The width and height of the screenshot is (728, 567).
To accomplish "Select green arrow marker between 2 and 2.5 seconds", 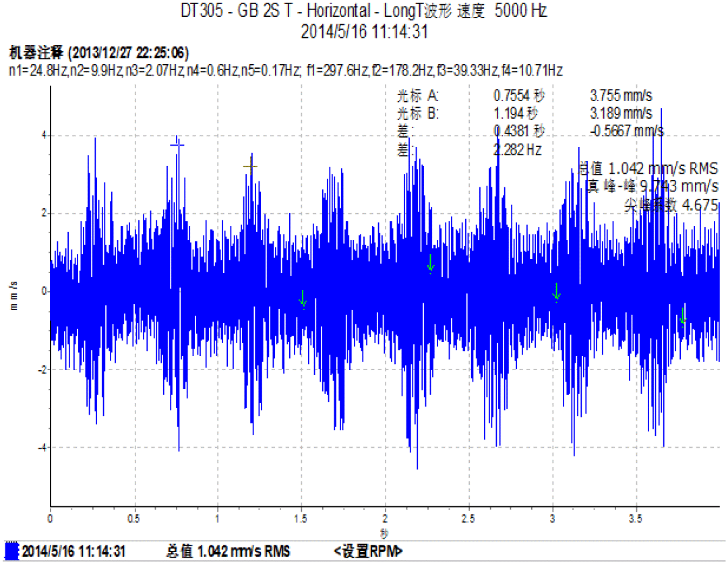I will [x=431, y=264].
